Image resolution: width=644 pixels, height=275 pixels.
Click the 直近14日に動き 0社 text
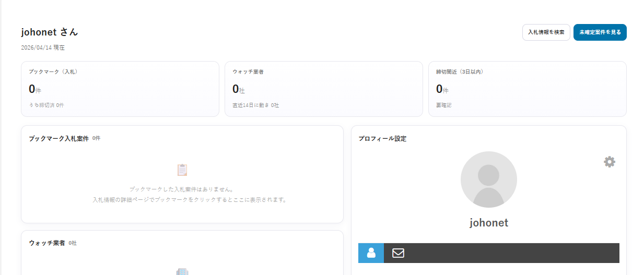[x=255, y=105]
